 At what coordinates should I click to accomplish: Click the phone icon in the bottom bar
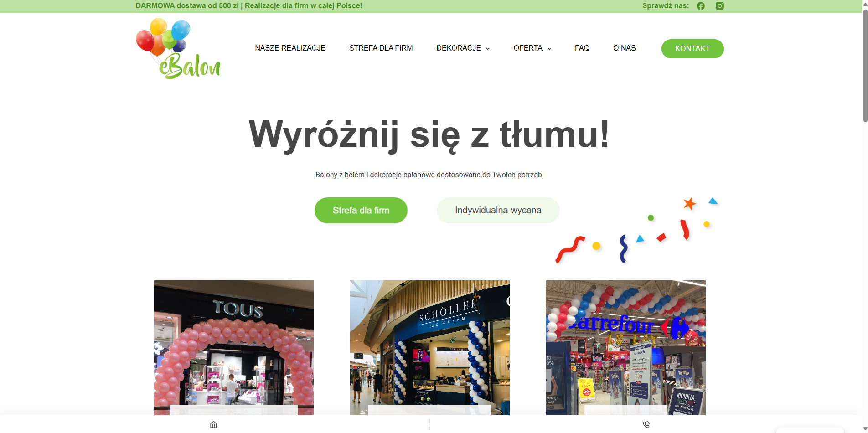click(646, 424)
